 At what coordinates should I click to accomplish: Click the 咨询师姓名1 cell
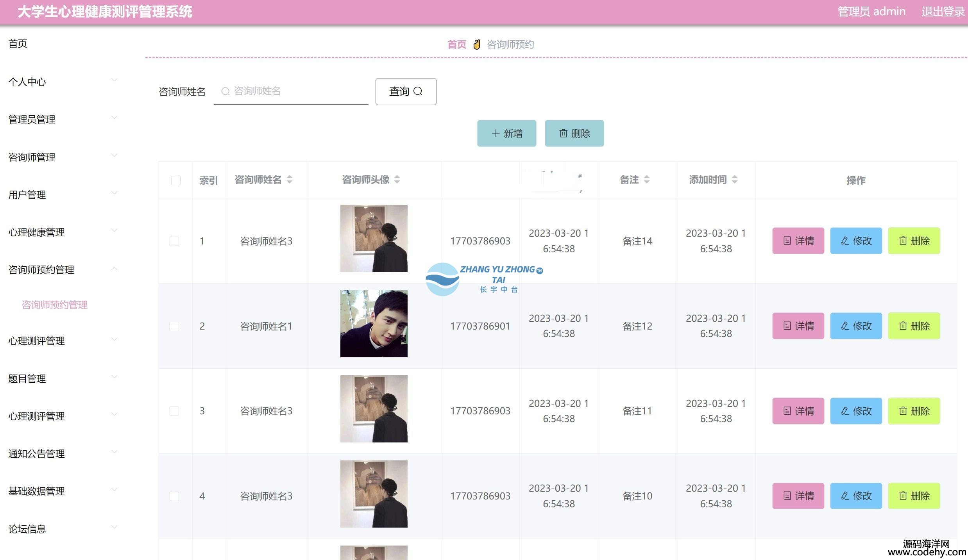266,326
